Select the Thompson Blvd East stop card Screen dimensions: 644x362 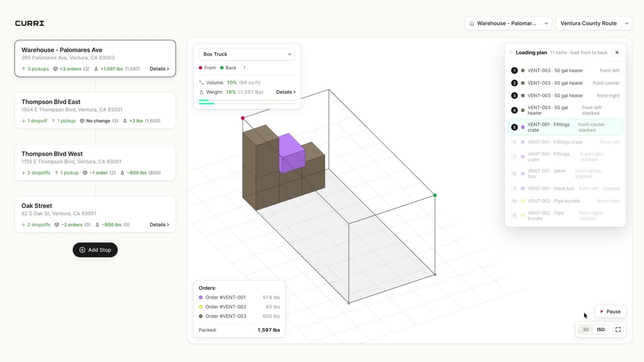coord(95,111)
